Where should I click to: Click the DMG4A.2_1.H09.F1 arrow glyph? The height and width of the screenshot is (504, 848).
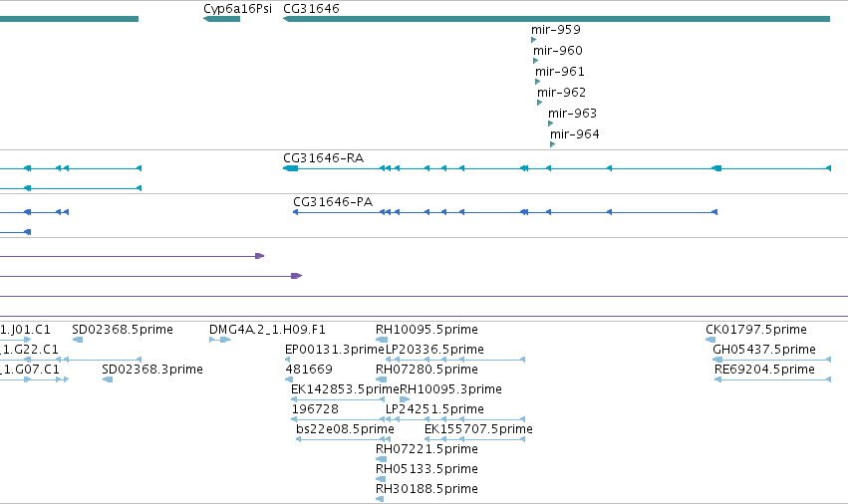click(220, 340)
